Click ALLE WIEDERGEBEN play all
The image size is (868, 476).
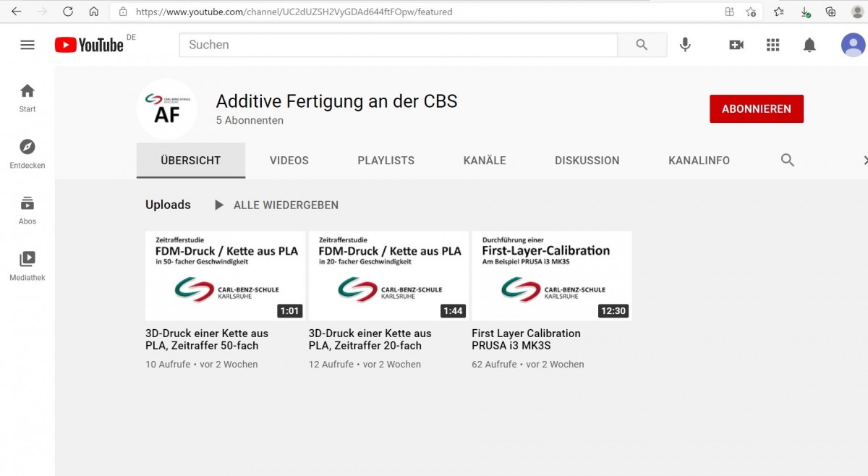click(276, 205)
